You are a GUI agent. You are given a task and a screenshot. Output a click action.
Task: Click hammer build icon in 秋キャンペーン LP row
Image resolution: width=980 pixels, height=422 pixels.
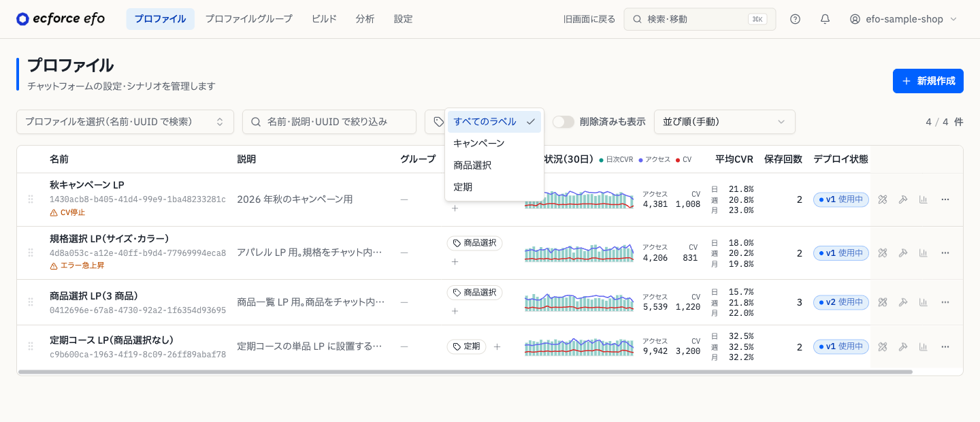[903, 199]
